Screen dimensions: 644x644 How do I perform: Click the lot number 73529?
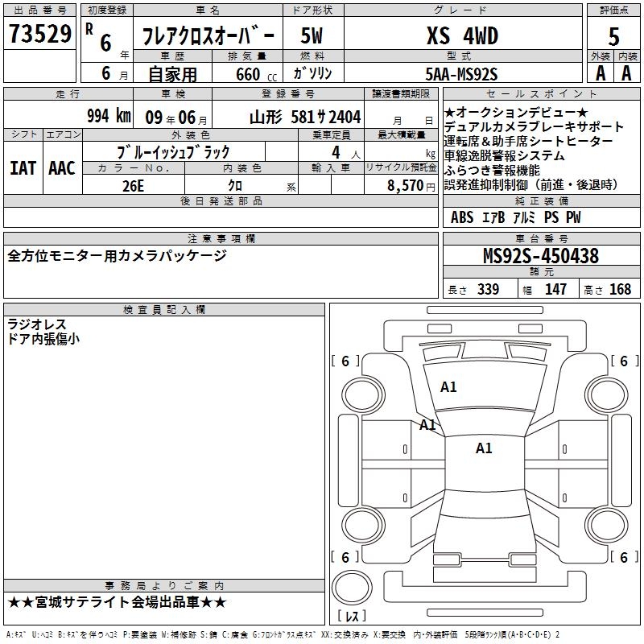[39, 34]
